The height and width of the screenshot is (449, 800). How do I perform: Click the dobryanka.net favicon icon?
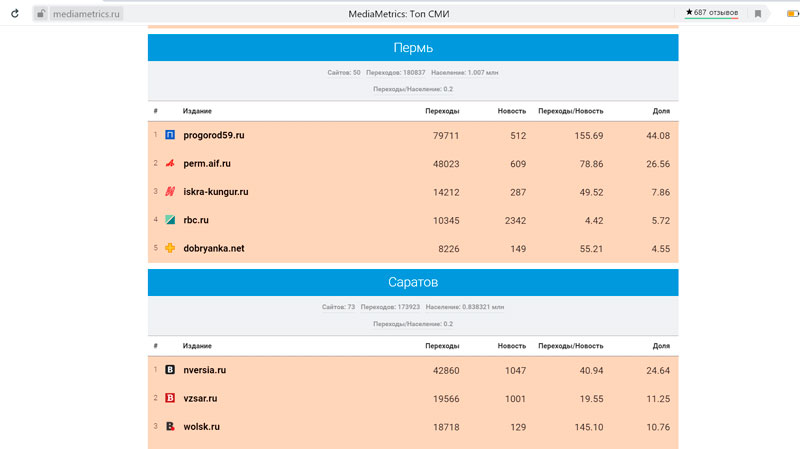170,248
